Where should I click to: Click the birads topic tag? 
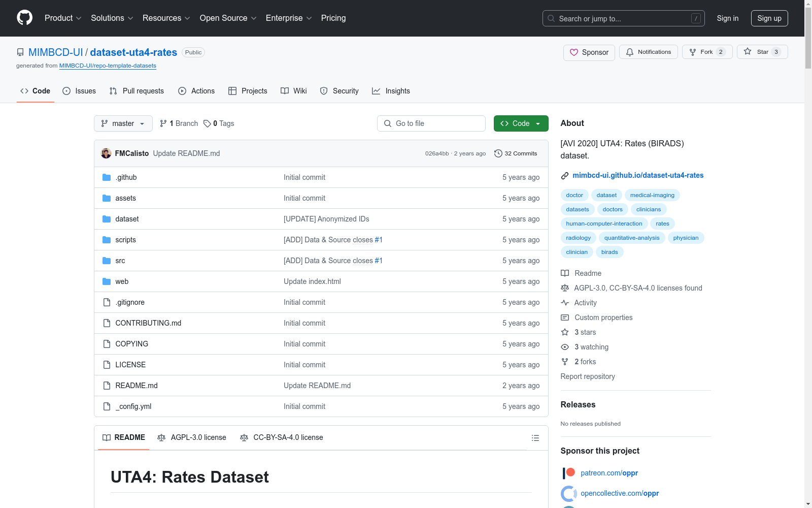tap(610, 252)
